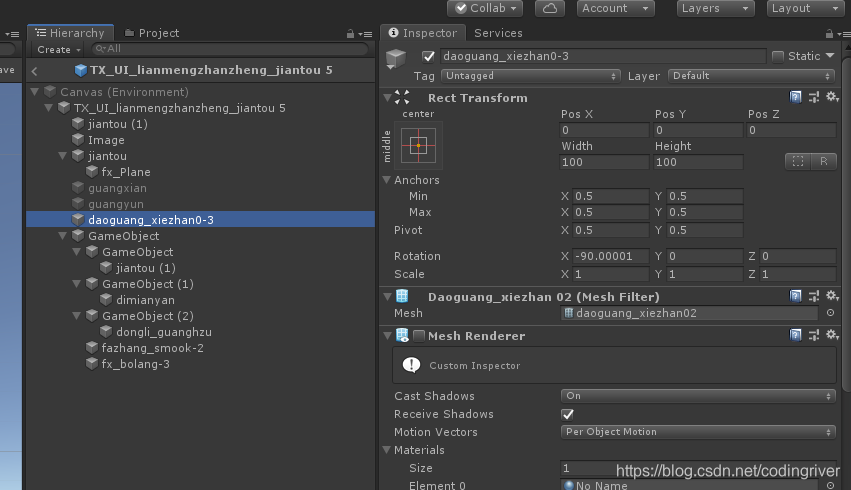Image resolution: width=851 pixels, height=490 pixels.
Task: Open the Hierarchy panel options menu
Action: point(366,34)
